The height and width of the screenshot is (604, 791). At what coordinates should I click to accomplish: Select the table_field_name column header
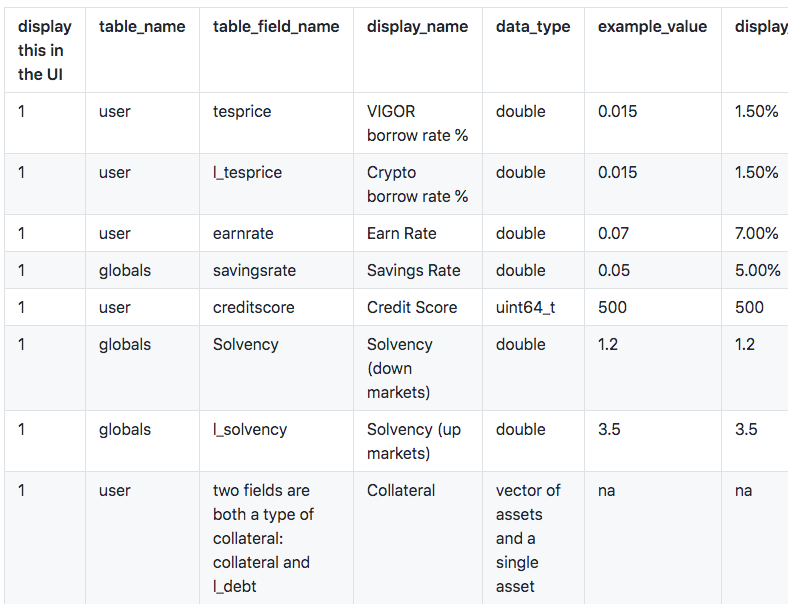276,27
